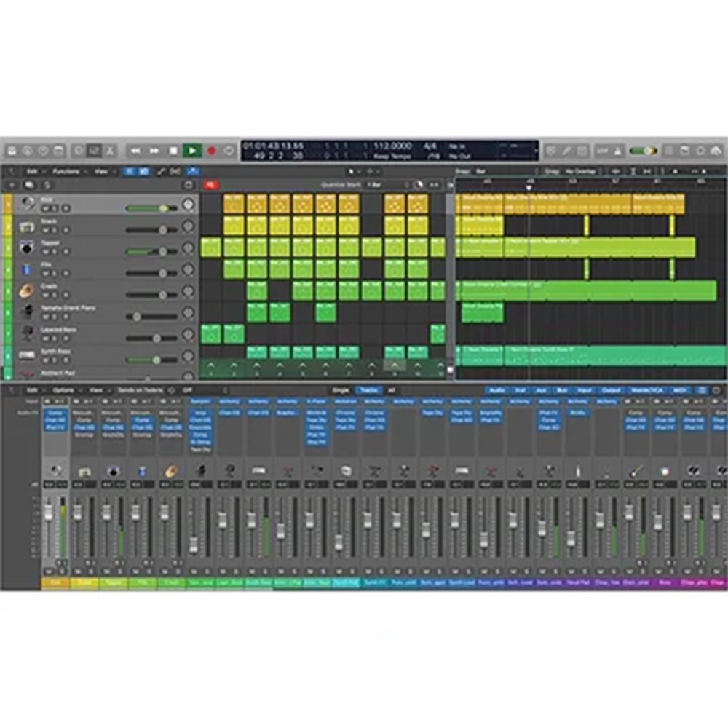Click the Kick track volume slider
Screen dimensions: 728x728
151,208
